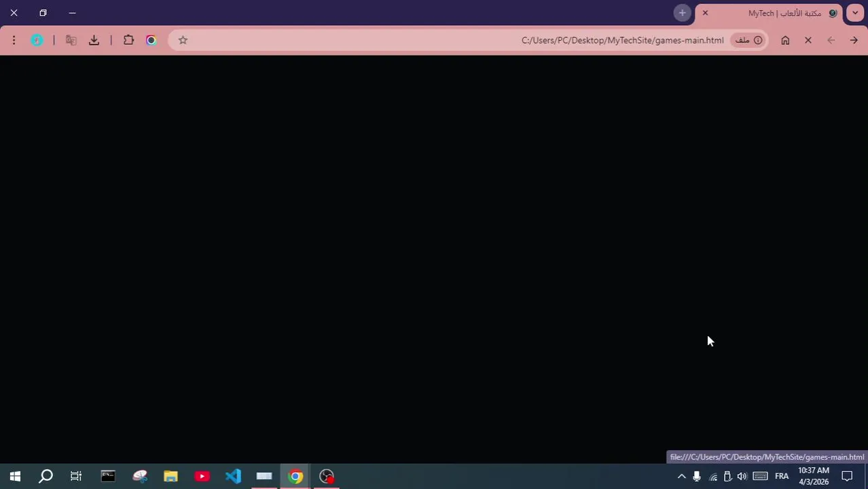This screenshot has width=868, height=489.
Task: Open the pink scissors app on taskbar
Action: pyautogui.click(x=139, y=476)
